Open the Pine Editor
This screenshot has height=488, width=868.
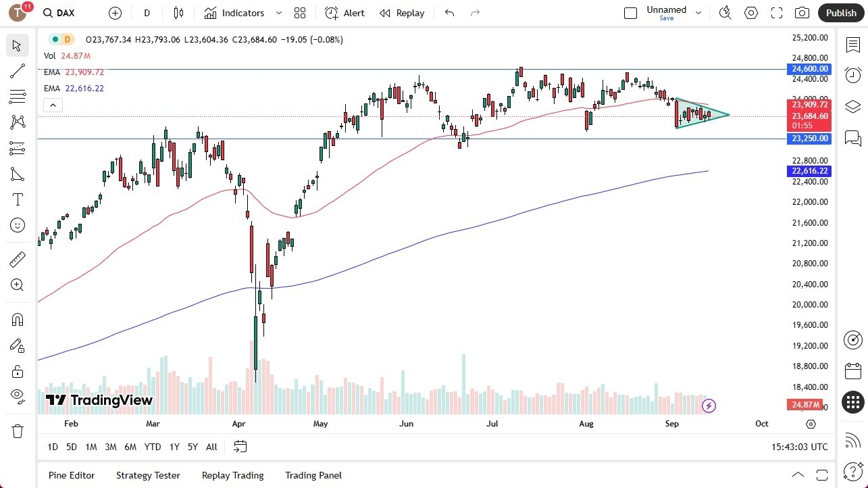point(71,475)
